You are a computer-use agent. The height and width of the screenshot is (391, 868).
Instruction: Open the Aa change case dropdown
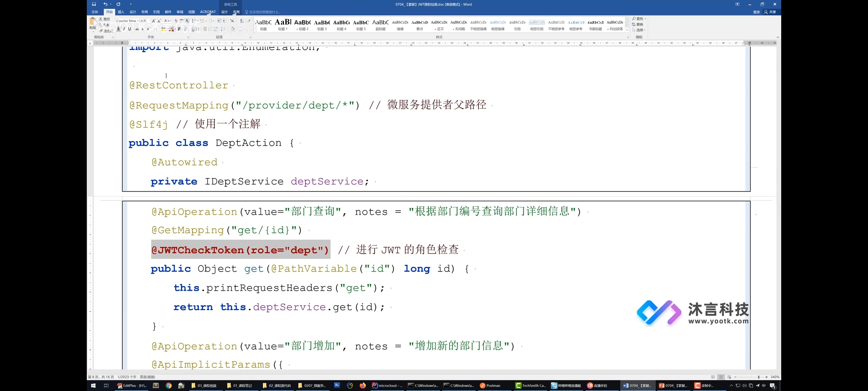167,21
